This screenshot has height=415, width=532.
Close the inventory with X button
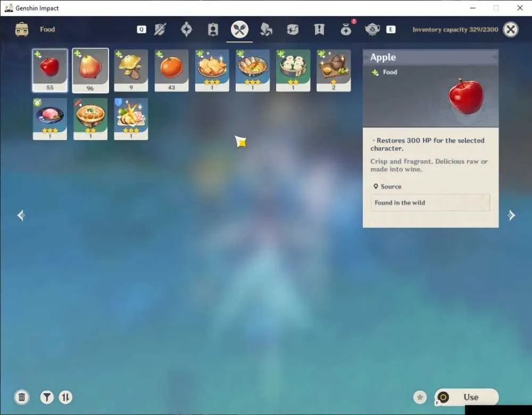(511, 29)
